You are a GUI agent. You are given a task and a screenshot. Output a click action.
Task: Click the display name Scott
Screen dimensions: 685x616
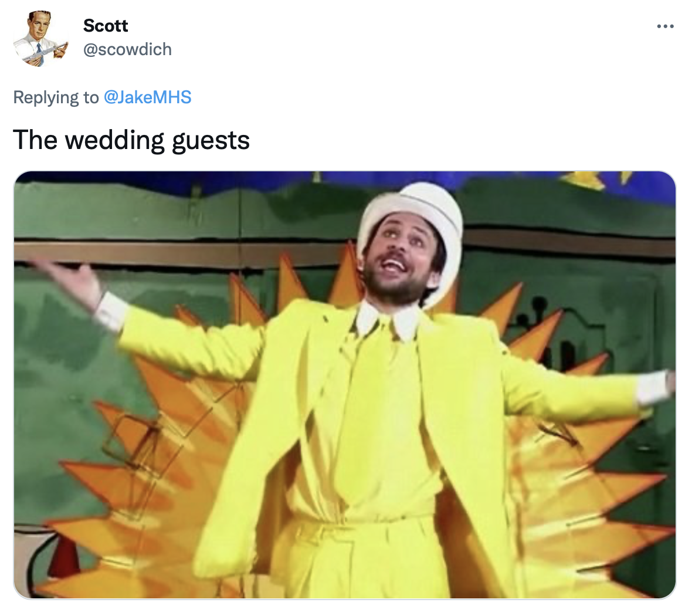tap(106, 26)
